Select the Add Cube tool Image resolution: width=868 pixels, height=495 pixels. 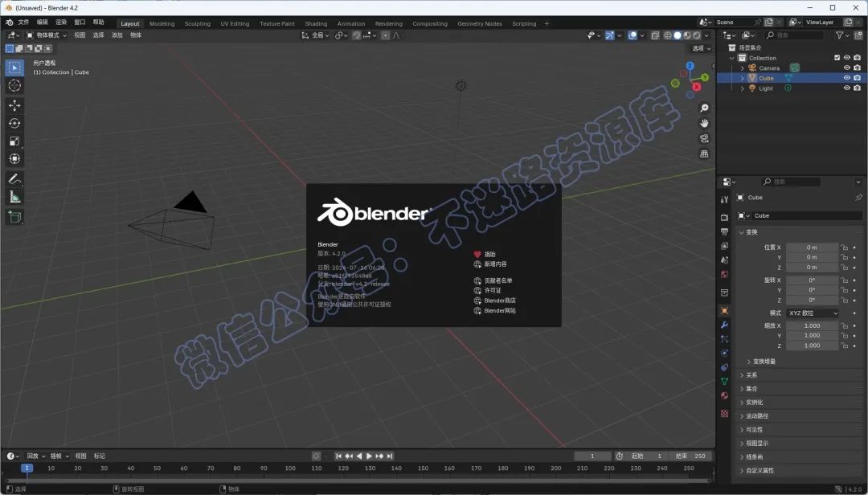pyautogui.click(x=14, y=217)
